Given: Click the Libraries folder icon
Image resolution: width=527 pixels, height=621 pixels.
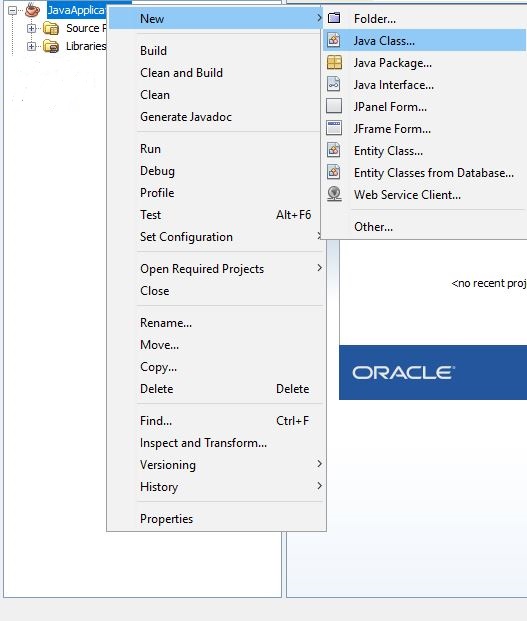Looking at the screenshot, I should click(51, 46).
